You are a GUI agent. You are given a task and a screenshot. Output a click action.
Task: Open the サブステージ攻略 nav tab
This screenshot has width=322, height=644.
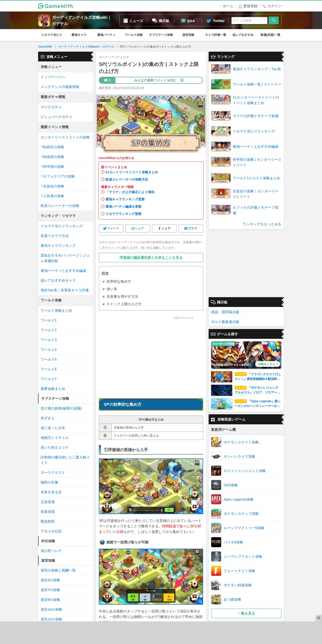point(161,35)
